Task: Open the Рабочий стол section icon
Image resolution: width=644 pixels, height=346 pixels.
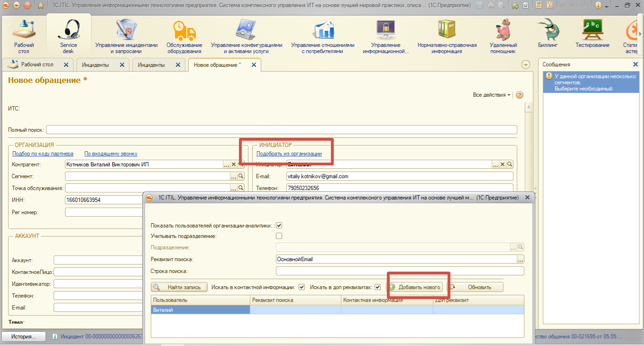Action: [x=24, y=35]
